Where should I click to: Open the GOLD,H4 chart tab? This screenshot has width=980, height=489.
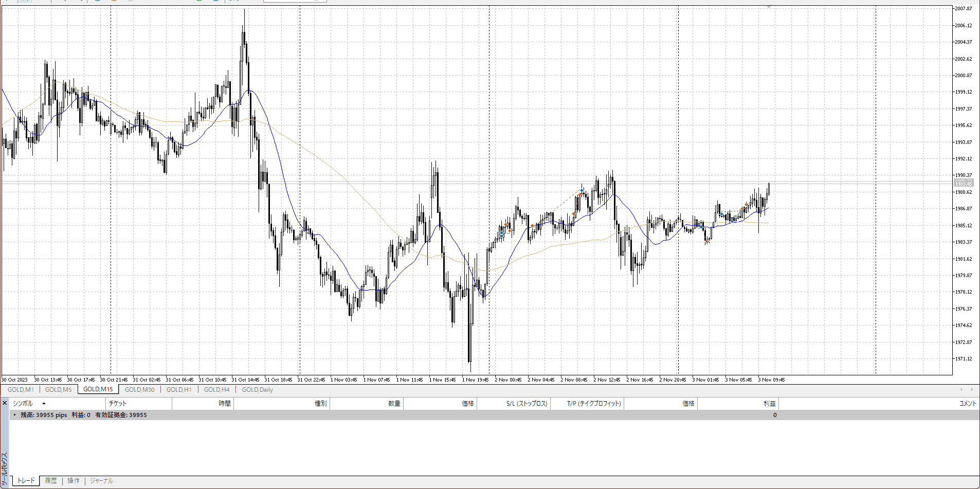click(x=216, y=390)
